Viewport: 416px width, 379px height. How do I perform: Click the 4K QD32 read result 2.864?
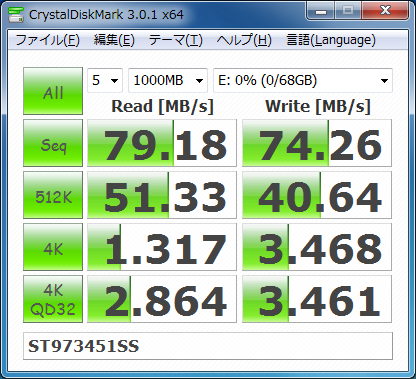162,299
